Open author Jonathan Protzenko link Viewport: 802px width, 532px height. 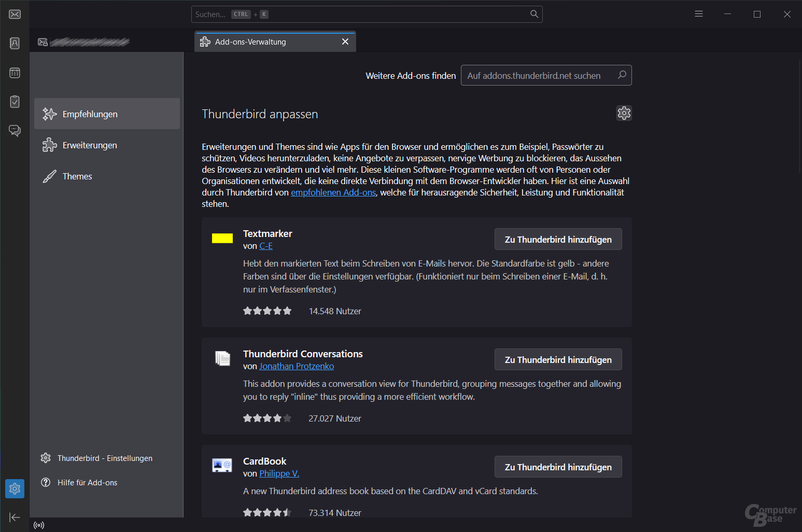pyautogui.click(x=297, y=366)
